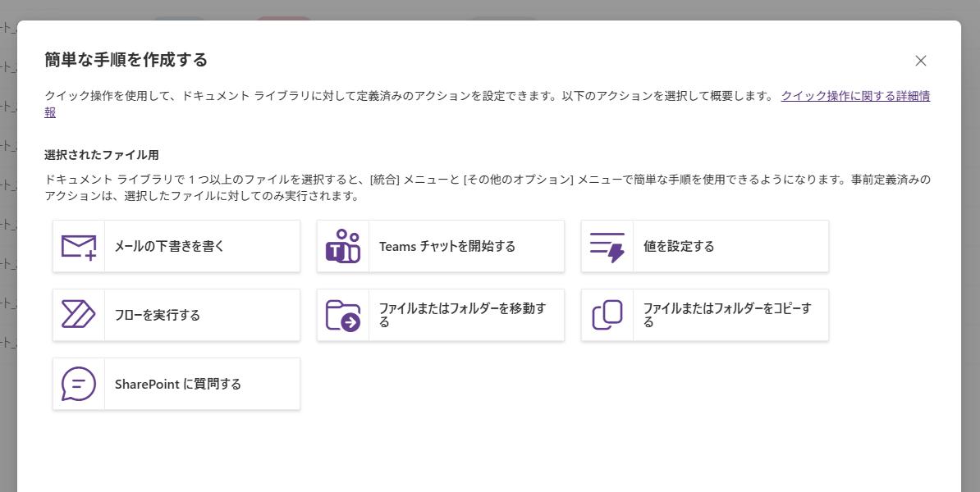This screenshot has height=492, width=980.
Task: Close the 簡単な手順を作成する dialog
Action: click(921, 61)
